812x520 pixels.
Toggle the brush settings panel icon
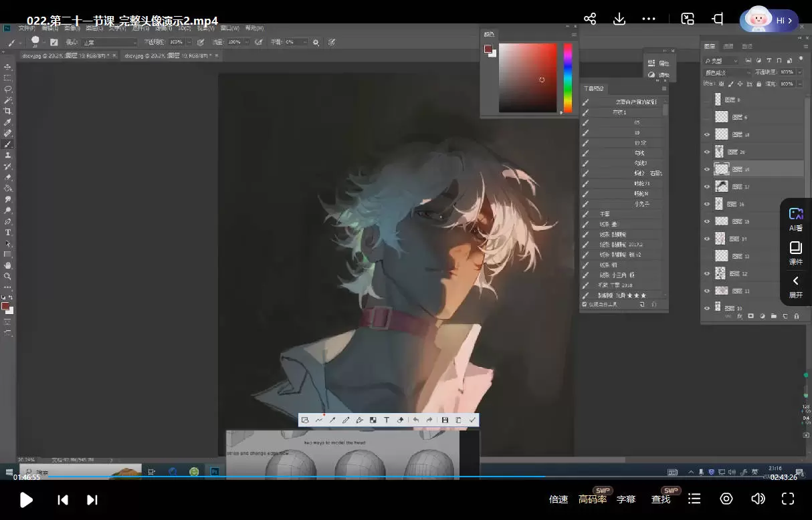[x=54, y=42]
